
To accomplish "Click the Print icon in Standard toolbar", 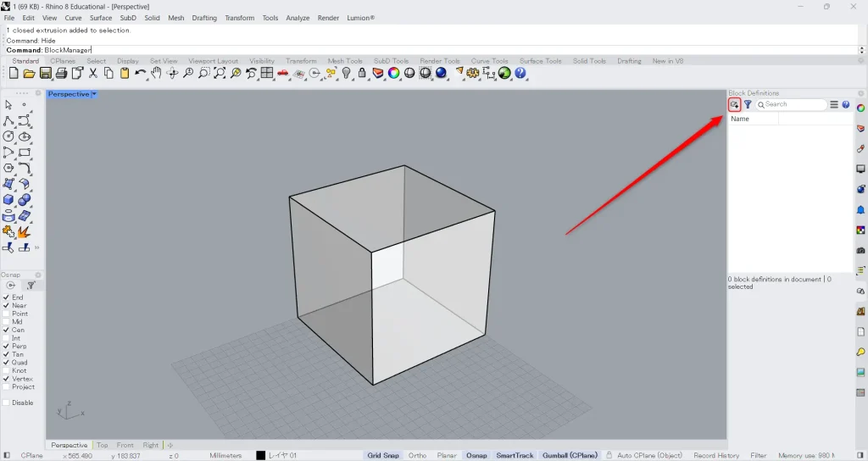I will click(61, 74).
